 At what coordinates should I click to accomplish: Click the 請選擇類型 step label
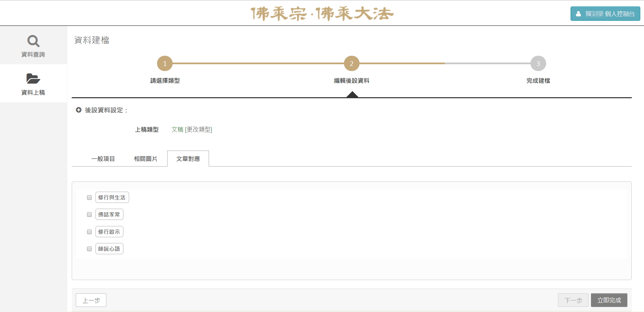point(165,81)
